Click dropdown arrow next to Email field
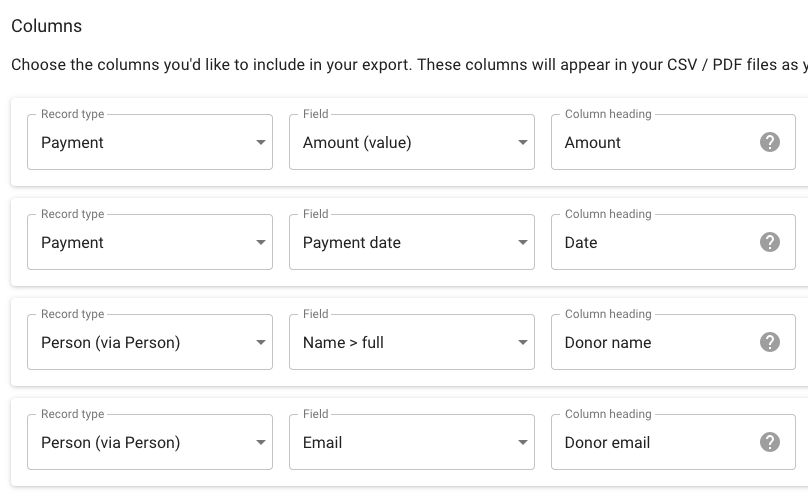This screenshot has height=499, width=808. (523, 443)
